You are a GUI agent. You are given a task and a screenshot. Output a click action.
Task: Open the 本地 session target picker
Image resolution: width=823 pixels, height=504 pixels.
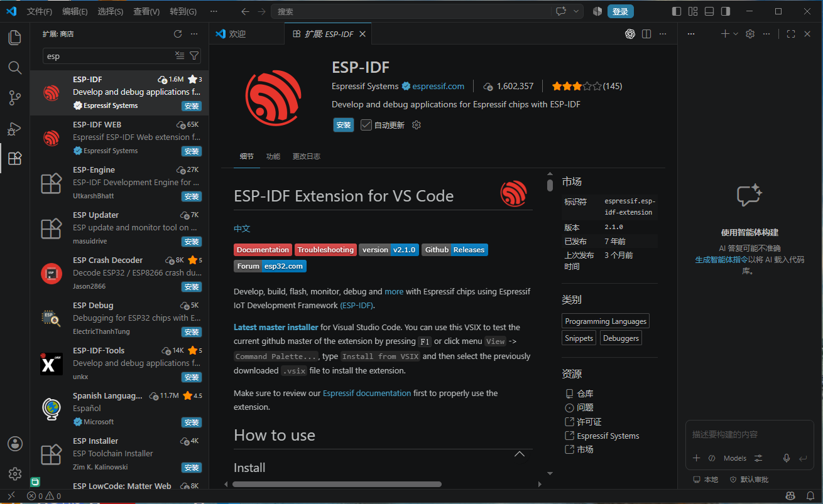click(x=706, y=480)
